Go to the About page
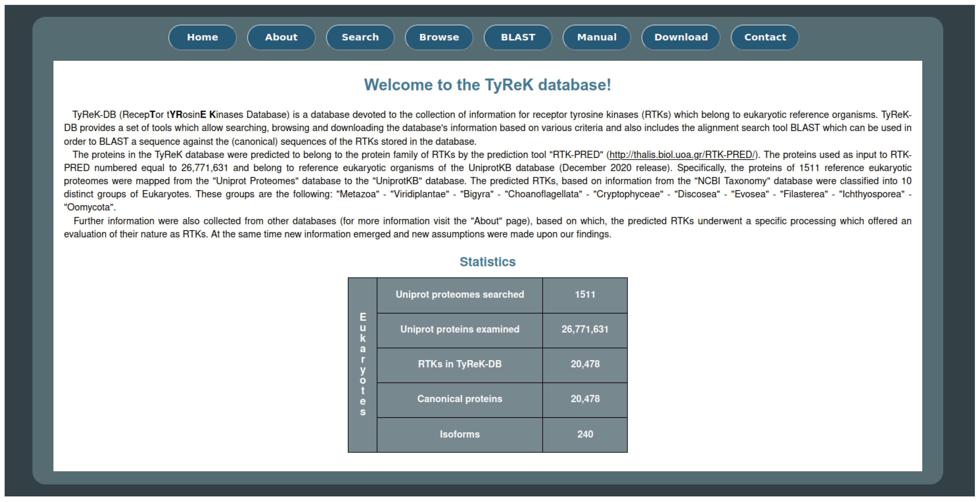Viewport: 980px width, 502px height. click(281, 37)
